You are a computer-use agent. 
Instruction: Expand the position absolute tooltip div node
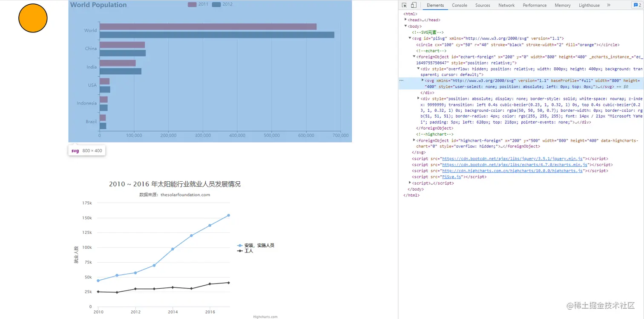pyautogui.click(x=418, y=99)
